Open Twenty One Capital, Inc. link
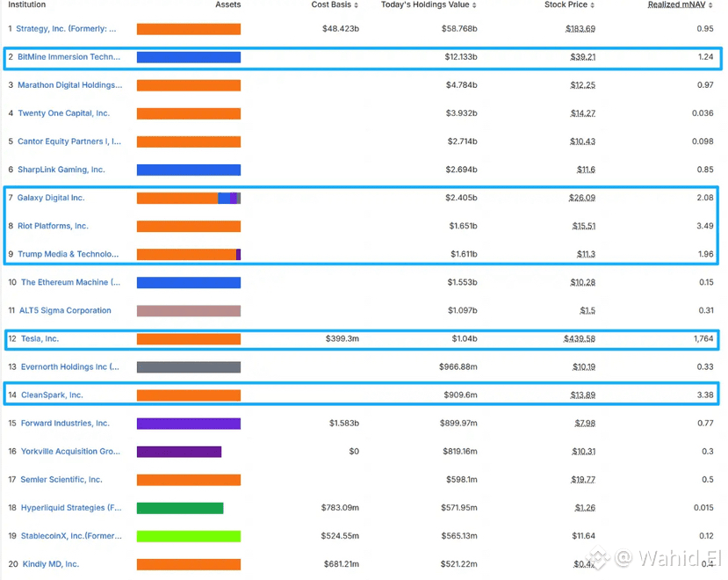The image size is (728, 580). tap(63, 113)
